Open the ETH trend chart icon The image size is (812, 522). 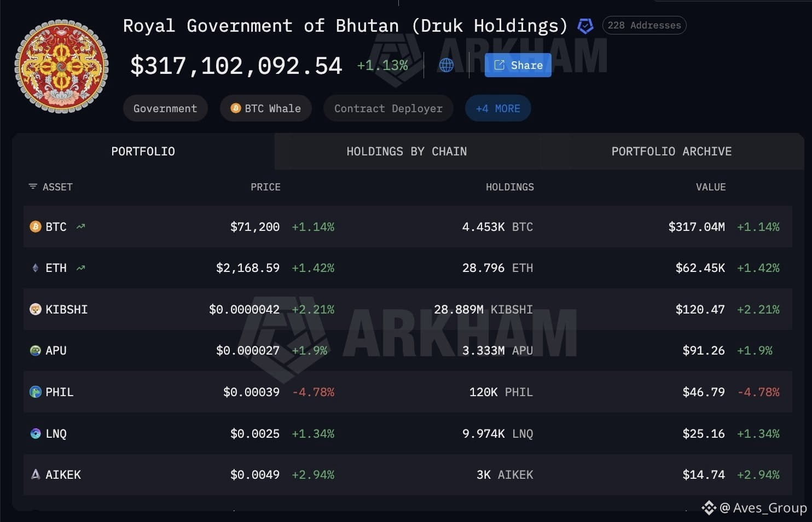pos(81,268)
